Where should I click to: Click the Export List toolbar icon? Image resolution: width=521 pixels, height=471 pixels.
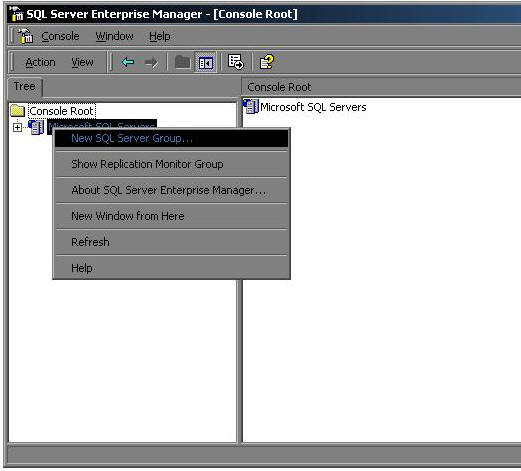pos(236,62)
